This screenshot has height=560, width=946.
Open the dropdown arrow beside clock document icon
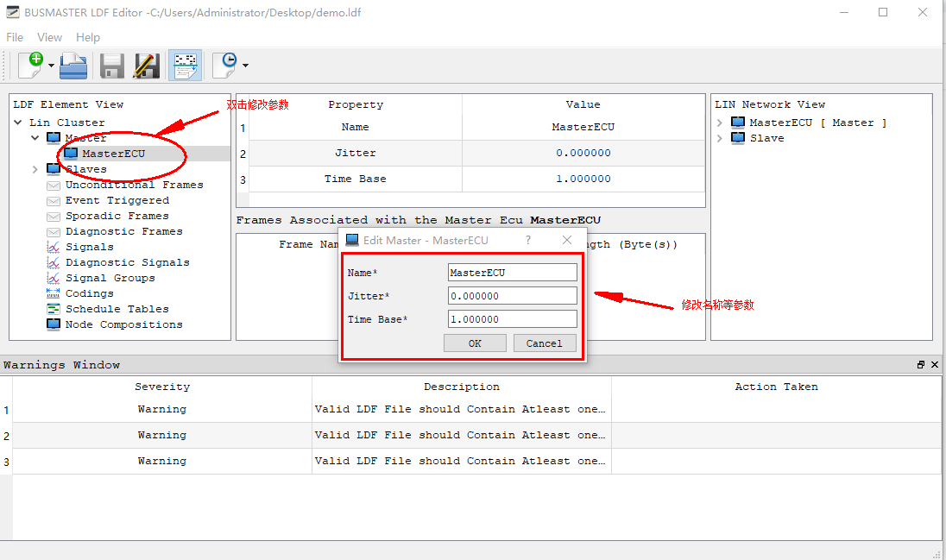[245, 66]
